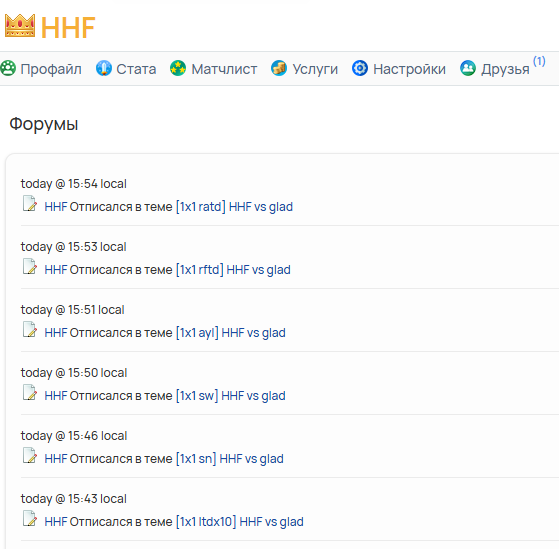The height and width of the screenshot is (549, 559).
Task: Click the Друзья people icon
Action: [x=468, y=68]
